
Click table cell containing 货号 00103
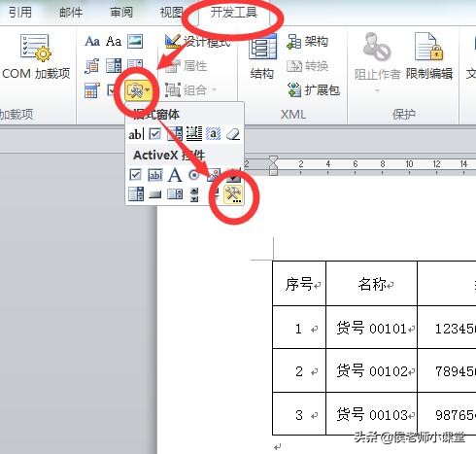371,413
